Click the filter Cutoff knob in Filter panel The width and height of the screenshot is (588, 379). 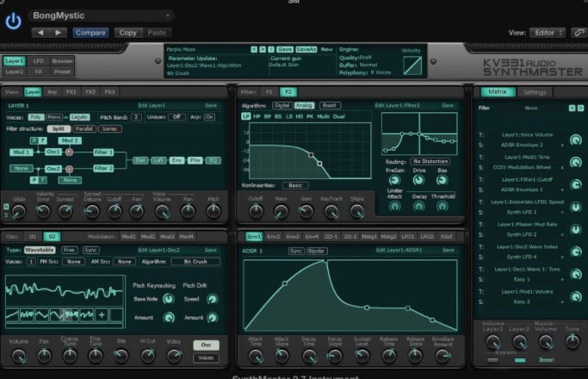pos(257,212)
